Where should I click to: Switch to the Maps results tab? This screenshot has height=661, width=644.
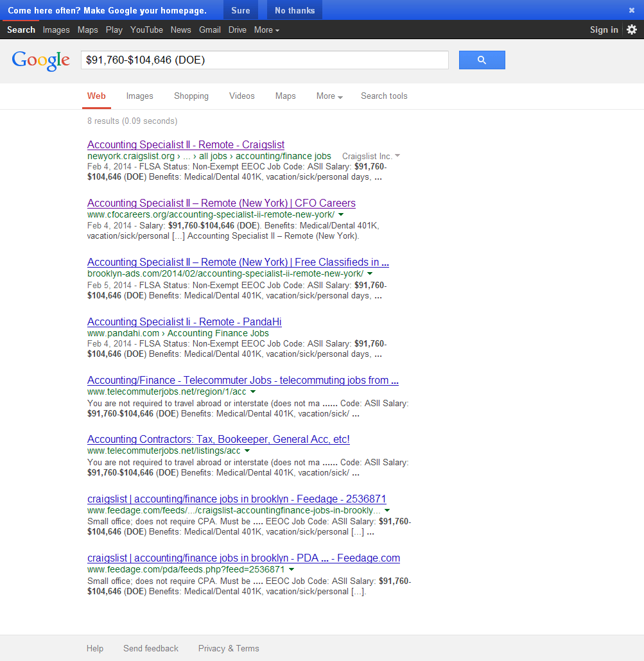click(x=286, y=96)
